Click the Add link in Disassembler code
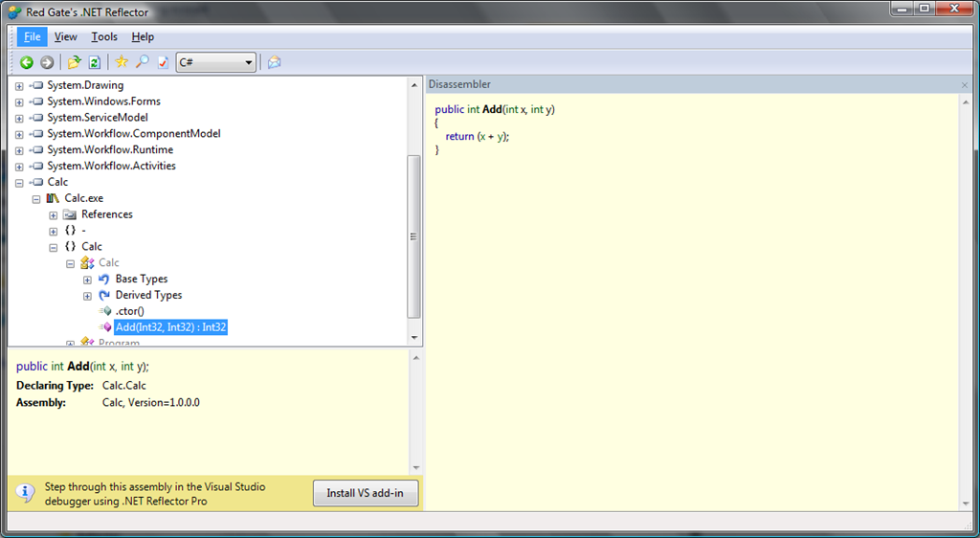 492,109
